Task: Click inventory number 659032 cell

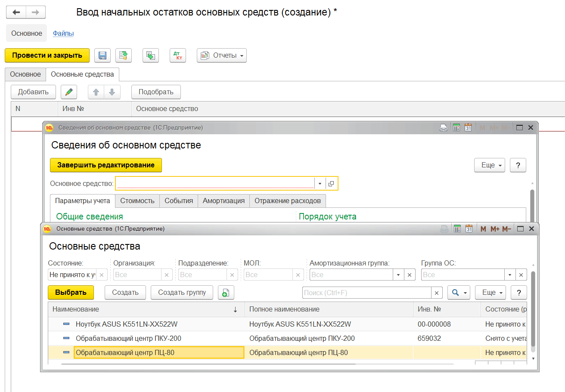Action: coord(447,338)
